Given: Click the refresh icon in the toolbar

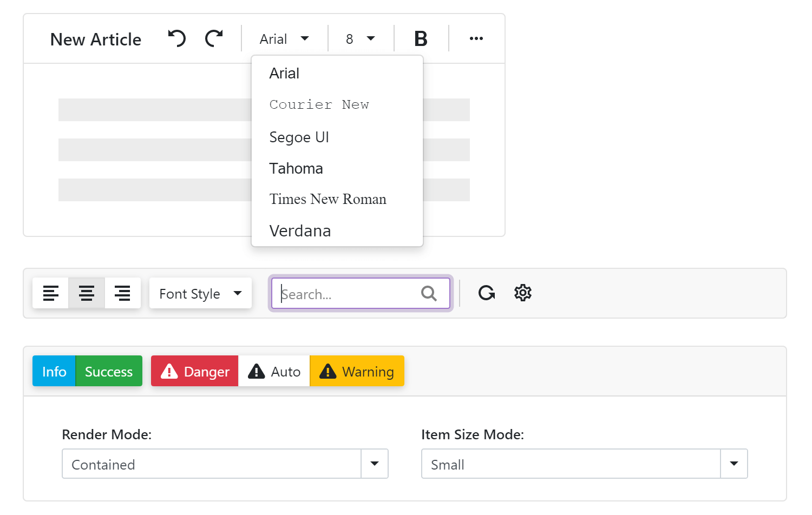Looking at the screenshot, I should (487, 293).
